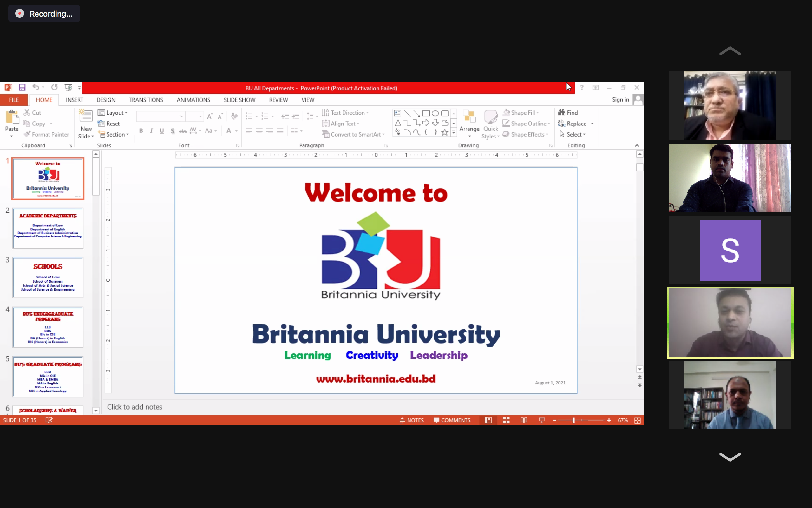
Task: Open spell check icon in status bar
Action: [49, 420]
